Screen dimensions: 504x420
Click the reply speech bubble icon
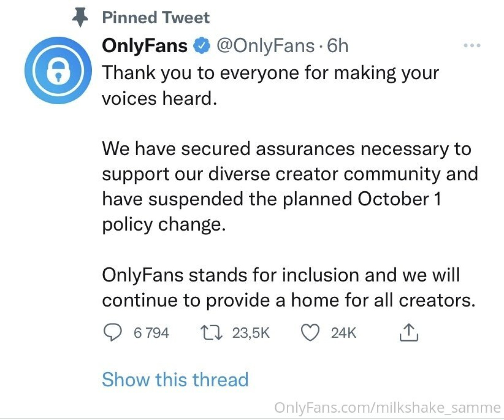point(112,333)
